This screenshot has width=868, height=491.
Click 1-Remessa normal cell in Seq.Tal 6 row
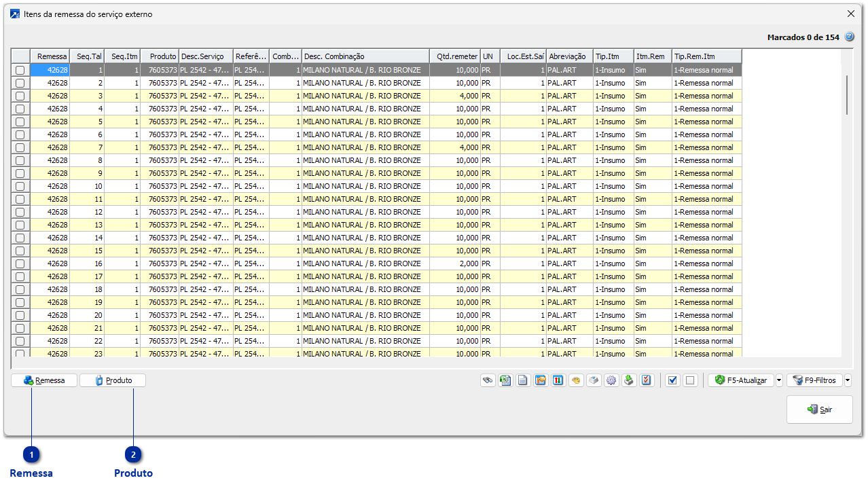707,134
